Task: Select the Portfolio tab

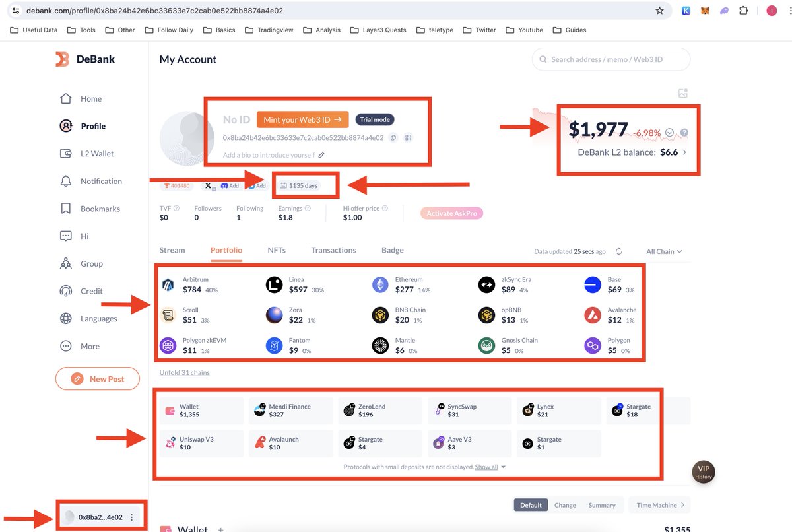Action: coord(226,250)
